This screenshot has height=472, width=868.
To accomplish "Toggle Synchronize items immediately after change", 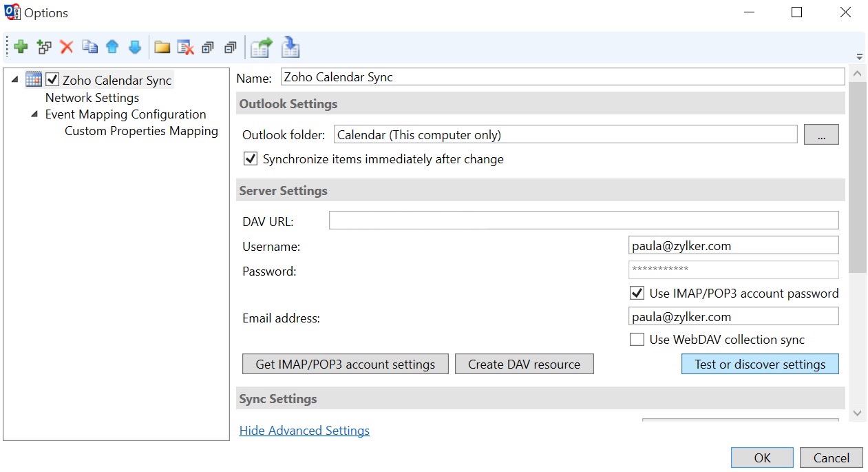I will 251,159.
